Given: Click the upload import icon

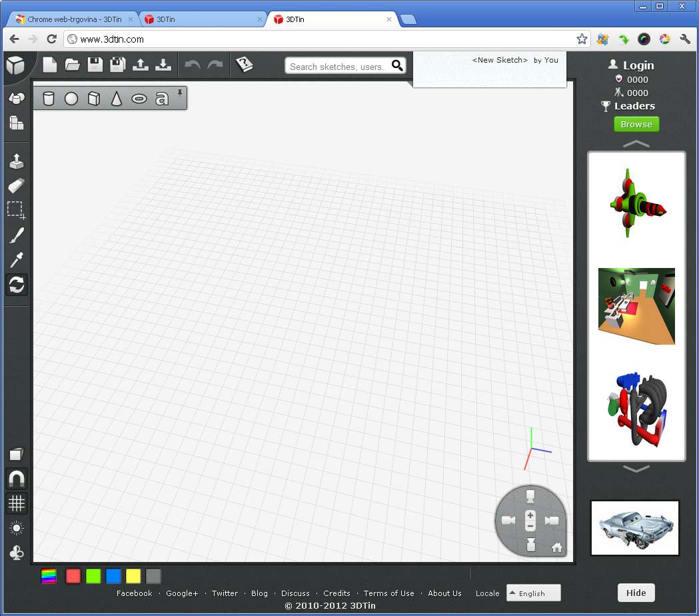Looking at the screenshot, I should click(x=141, y=65).
